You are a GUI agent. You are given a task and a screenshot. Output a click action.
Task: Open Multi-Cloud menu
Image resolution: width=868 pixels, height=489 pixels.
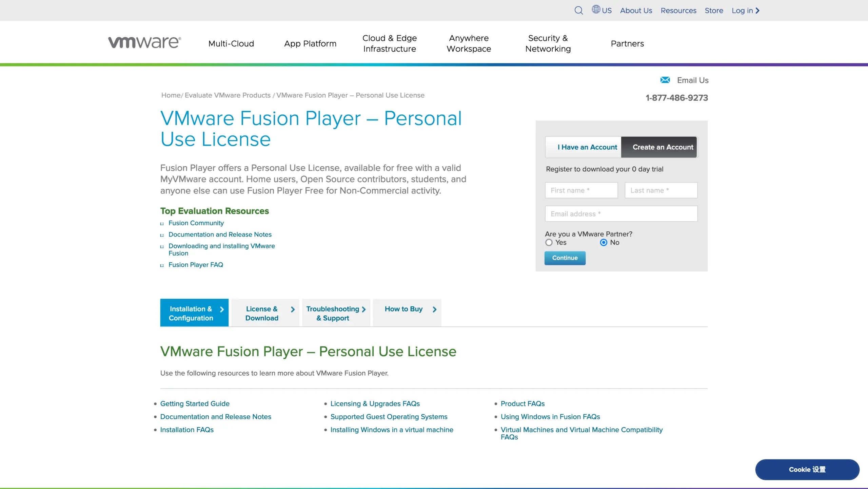pyautogui.click(x=231, y=43)
